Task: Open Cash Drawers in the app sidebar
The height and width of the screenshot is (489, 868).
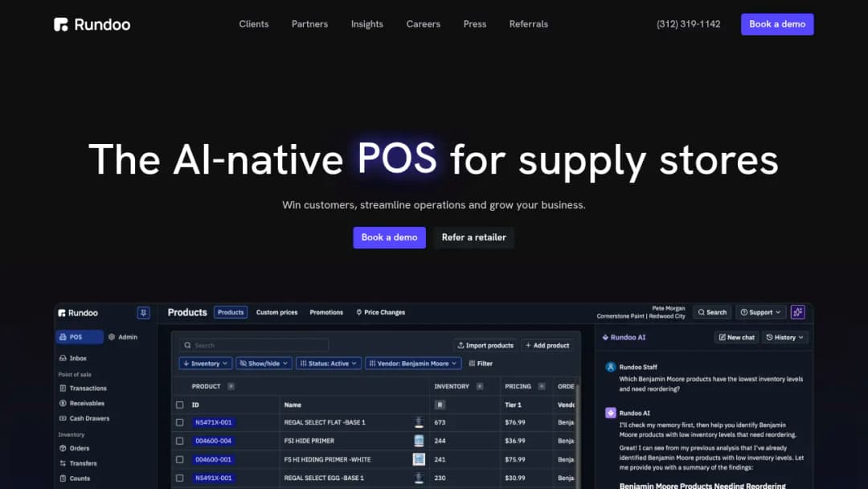Action: pyautogui.click(x=84, y=418)
